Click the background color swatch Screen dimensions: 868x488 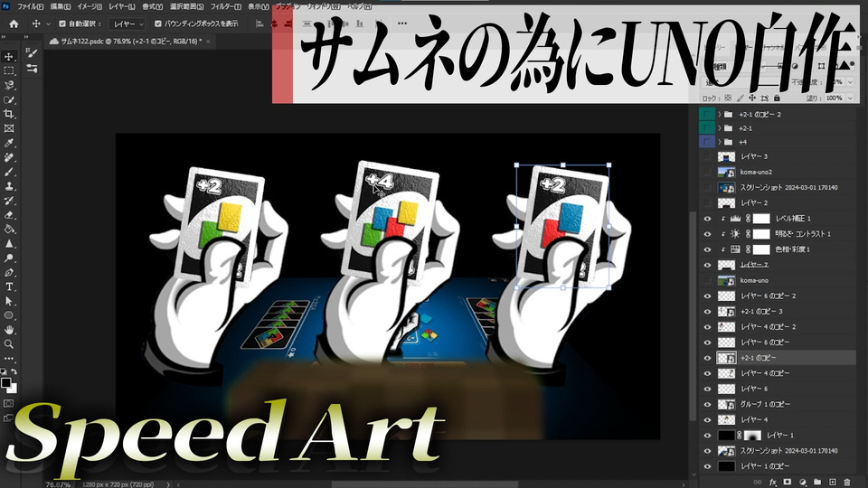(14, 389)
